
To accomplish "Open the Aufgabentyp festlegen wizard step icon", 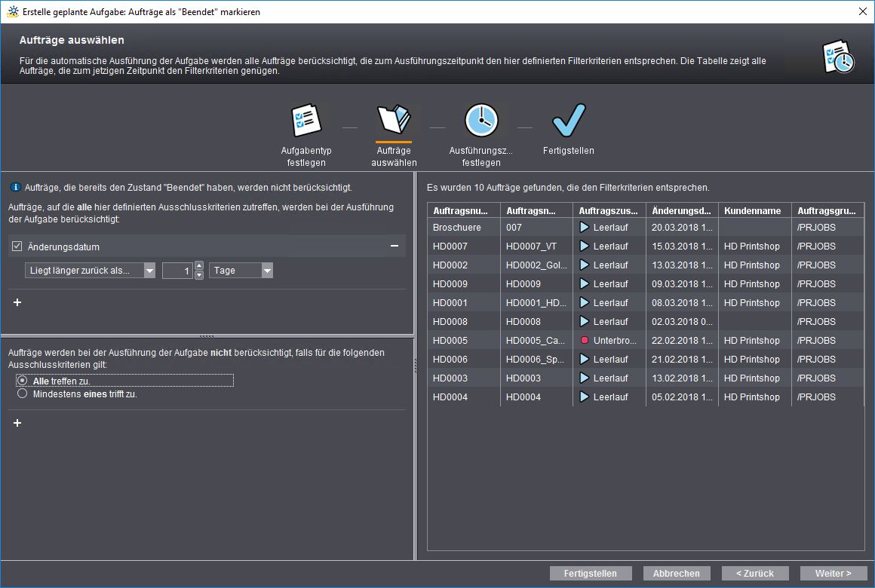I will point(306,120).
